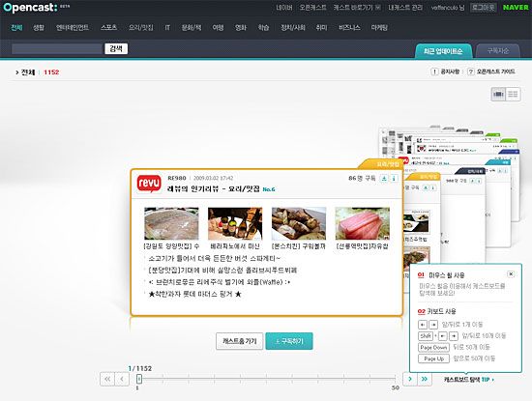This screenshot has height=401, width=532.
Task: Open the 문화/책 category
Action: point(192,28)
